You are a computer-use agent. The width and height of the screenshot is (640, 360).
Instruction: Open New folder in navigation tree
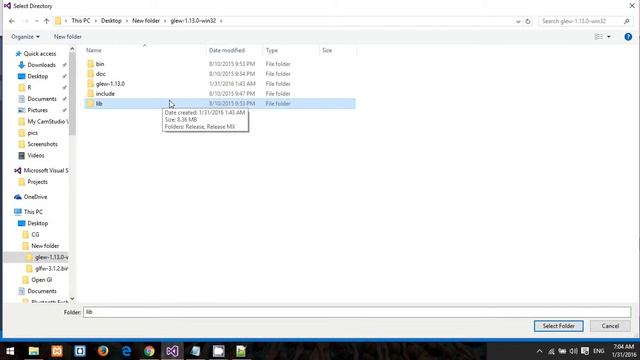pyautogui.click(x=45, y=246)
